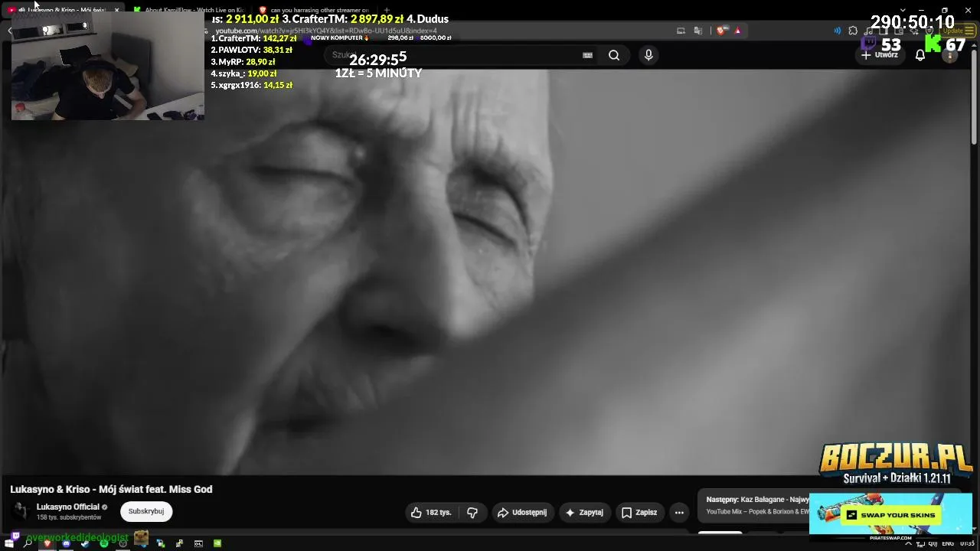Open the system tray hidden icons chevron

tap(908, 543)
